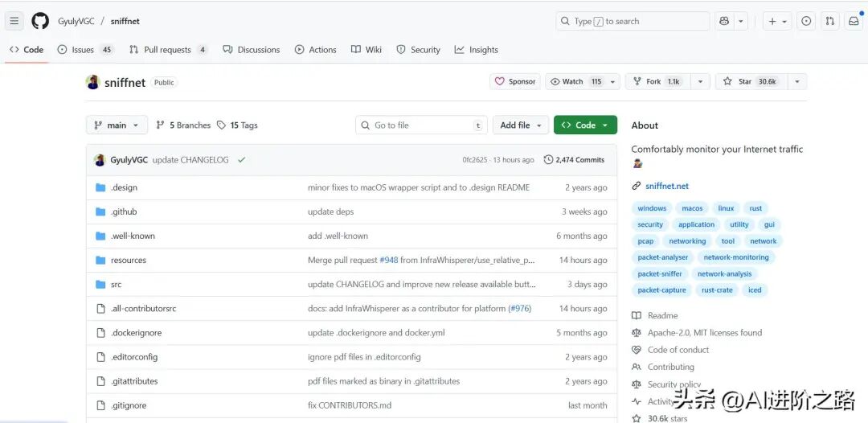Select the packet-sniffer topic tag
The height and width of the screenshot is (423, 868).
coord(660,274)
